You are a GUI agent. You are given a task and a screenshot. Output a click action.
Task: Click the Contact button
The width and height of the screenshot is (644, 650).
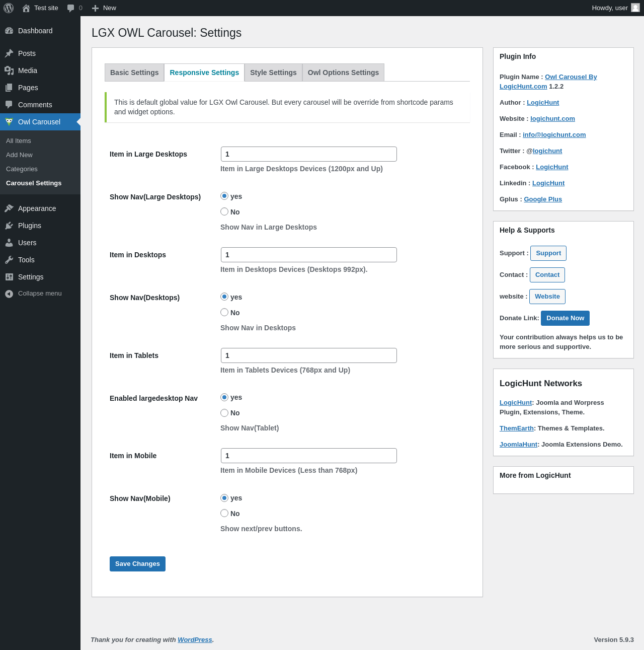tap(547, 275)
